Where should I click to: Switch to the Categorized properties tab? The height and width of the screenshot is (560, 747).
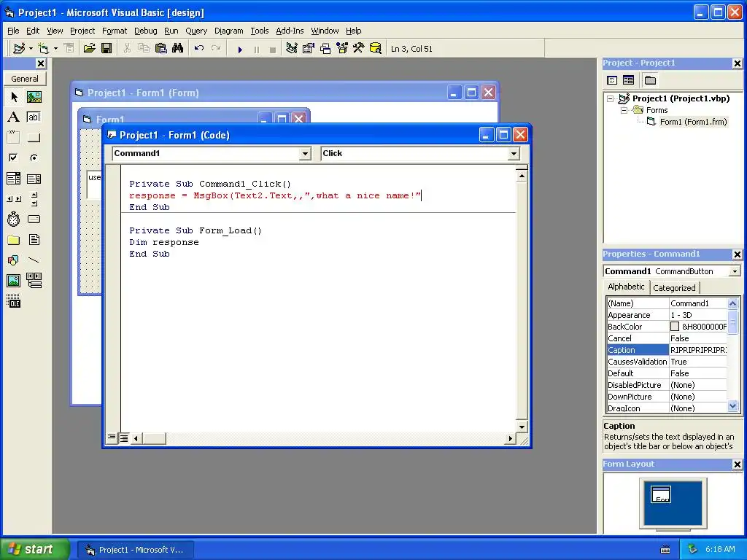[674, 287]
